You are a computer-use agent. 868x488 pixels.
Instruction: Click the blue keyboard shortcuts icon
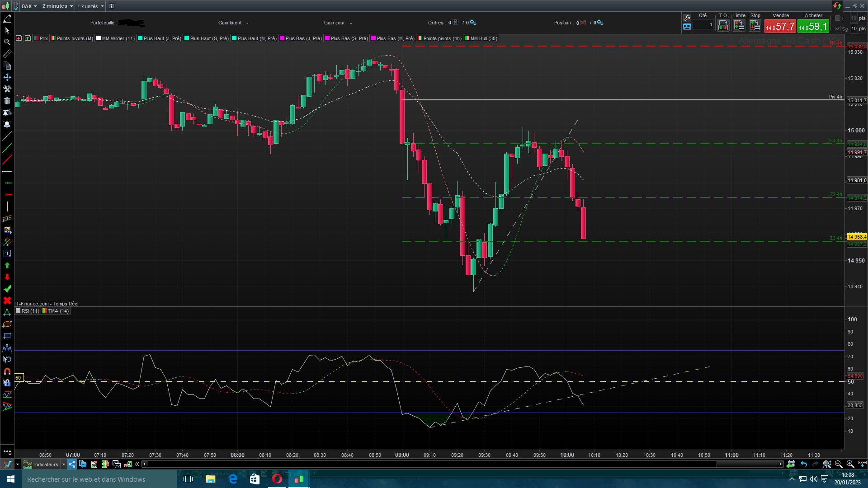click(x=687, y=27)
